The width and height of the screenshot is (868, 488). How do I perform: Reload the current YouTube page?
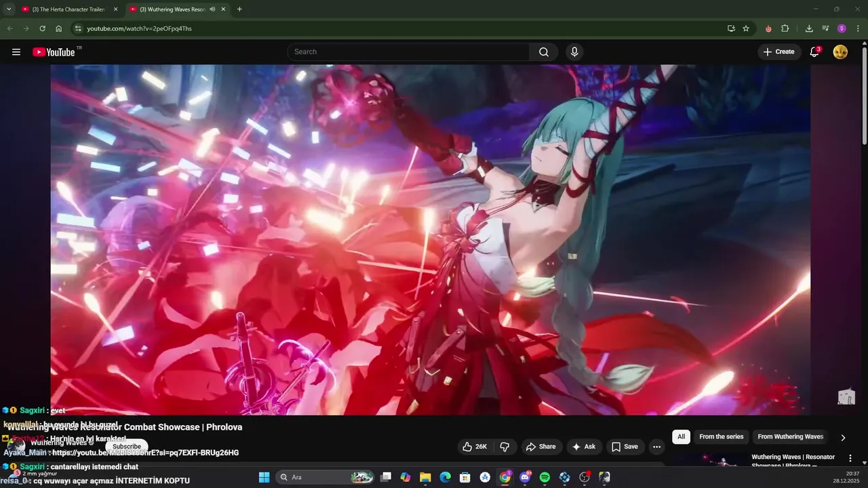[x=42, y=28]
